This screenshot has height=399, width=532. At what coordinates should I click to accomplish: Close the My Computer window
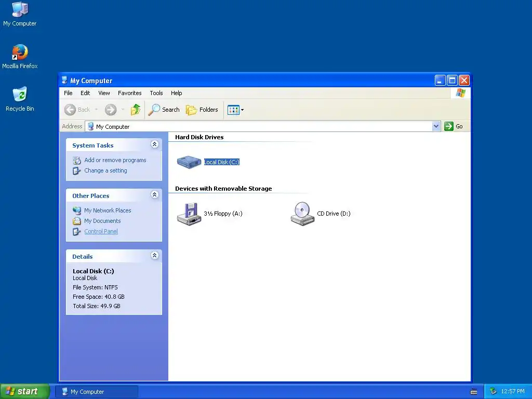point(464,81)
